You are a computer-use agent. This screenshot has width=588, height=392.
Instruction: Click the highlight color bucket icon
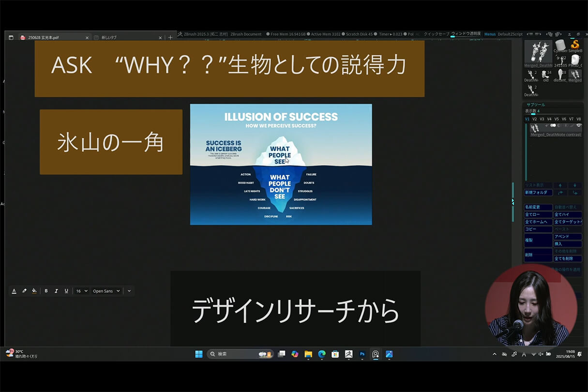(x=33, y=291)
